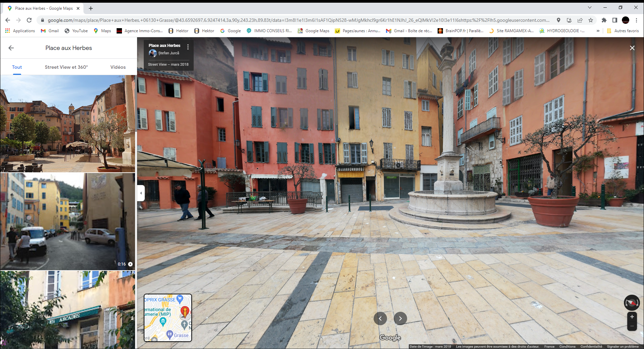Zoom in with the plus button
Viewport: 644px width, 349px height.
(x=632, y=317)
